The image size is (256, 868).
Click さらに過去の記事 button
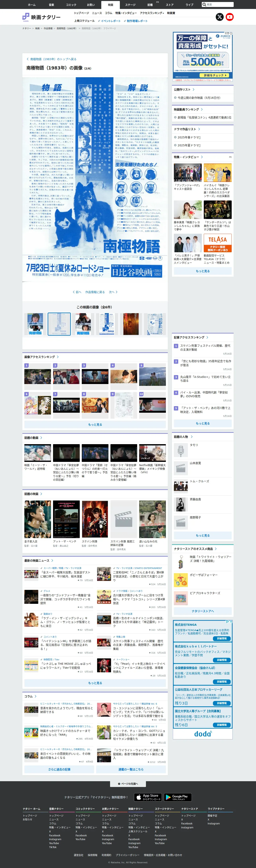click(59, 769)
